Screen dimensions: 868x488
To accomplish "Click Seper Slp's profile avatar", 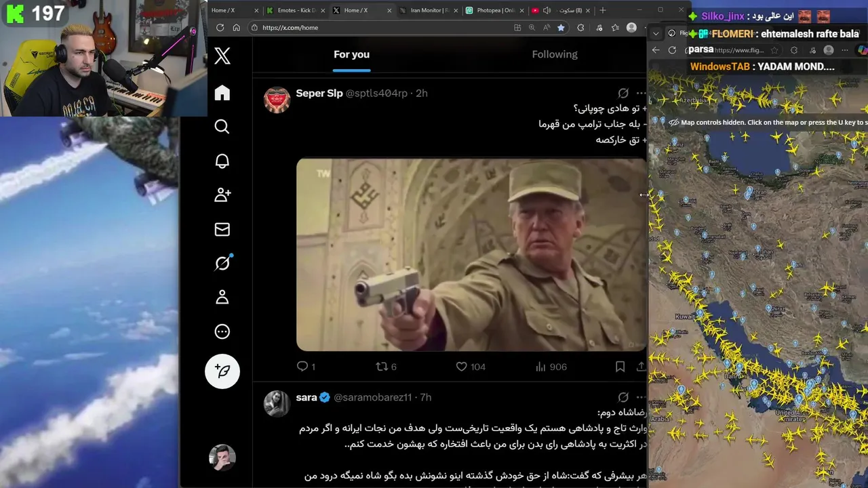I will coord(277,100).
